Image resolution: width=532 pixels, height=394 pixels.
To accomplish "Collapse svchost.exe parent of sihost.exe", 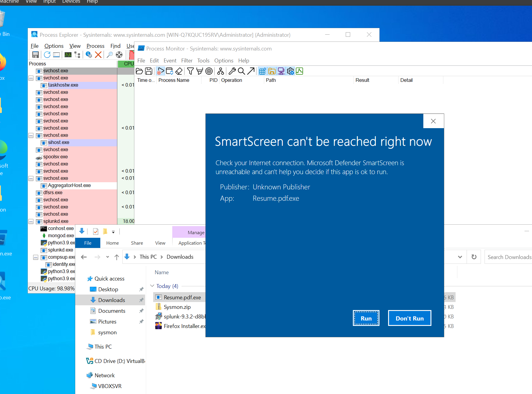I will click(31, 135).
